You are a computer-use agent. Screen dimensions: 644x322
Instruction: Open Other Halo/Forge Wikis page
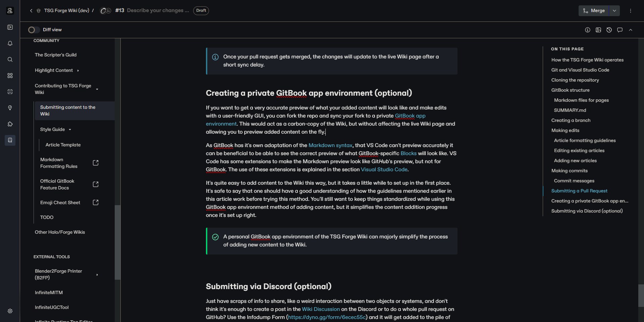coord(60,232)
